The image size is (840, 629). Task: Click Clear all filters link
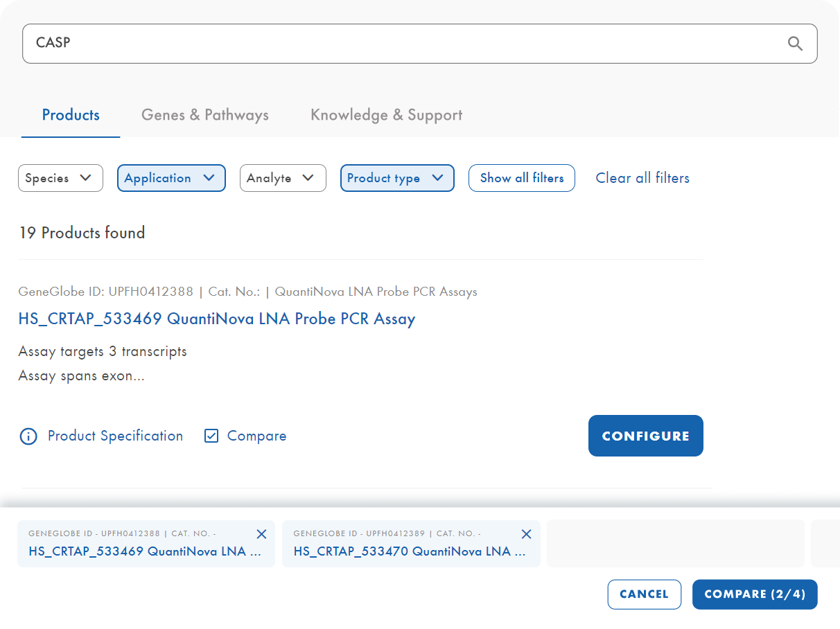point(642,178)
